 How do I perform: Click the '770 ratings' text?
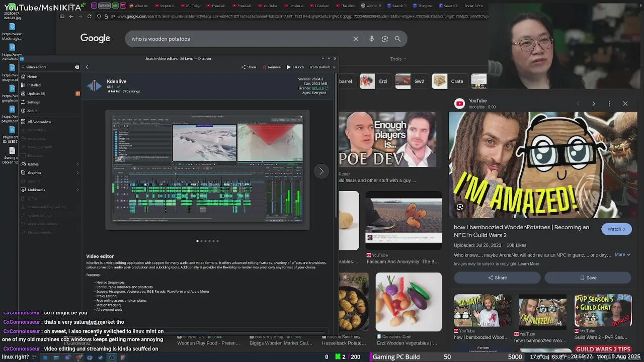[x=131, y=92]
